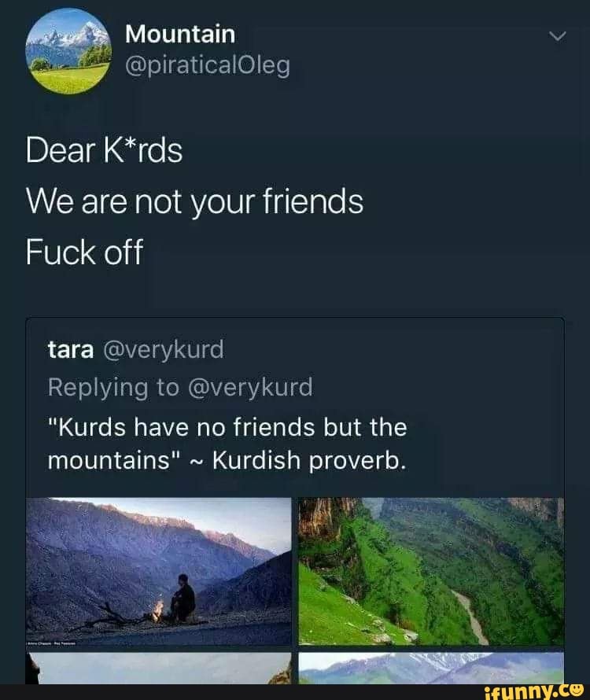The image size is (590, 700).
Task: Open tara's display name in quoted tweet
Action: pos(71,349)
